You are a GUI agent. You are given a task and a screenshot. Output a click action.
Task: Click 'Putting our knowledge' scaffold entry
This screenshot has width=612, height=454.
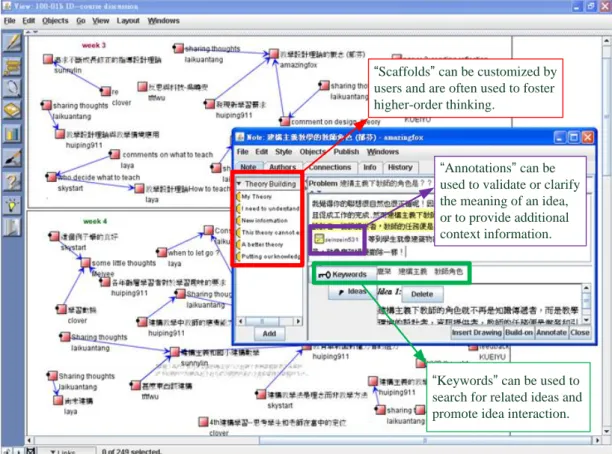(x=270, y=256)
